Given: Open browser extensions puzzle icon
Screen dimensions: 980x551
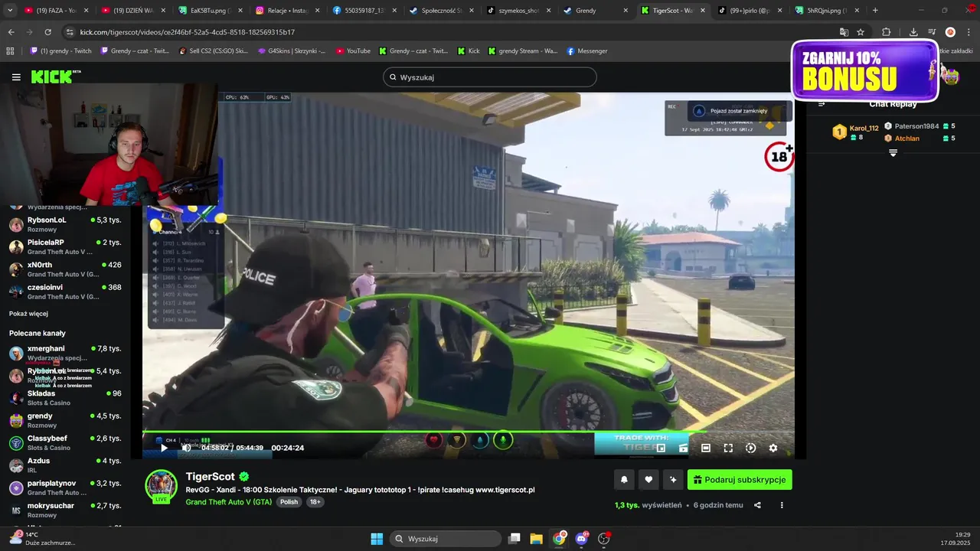Looking at the screenshot, I should coord(887,32).
